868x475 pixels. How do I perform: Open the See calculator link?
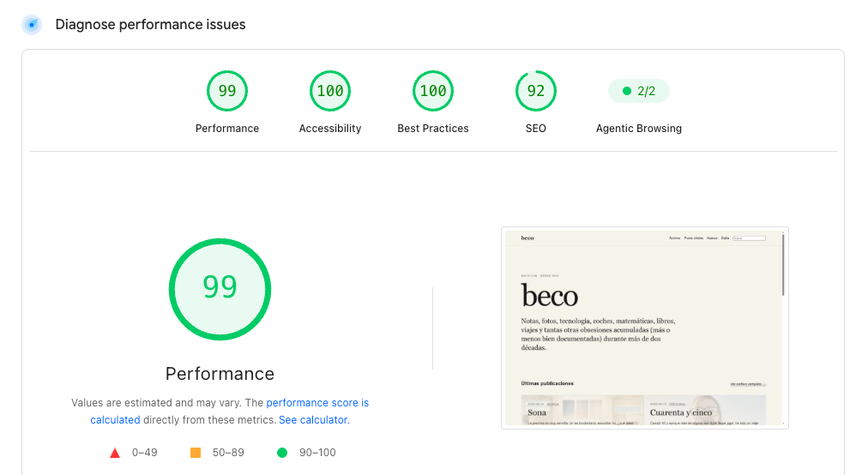click(x=313, y=420)
